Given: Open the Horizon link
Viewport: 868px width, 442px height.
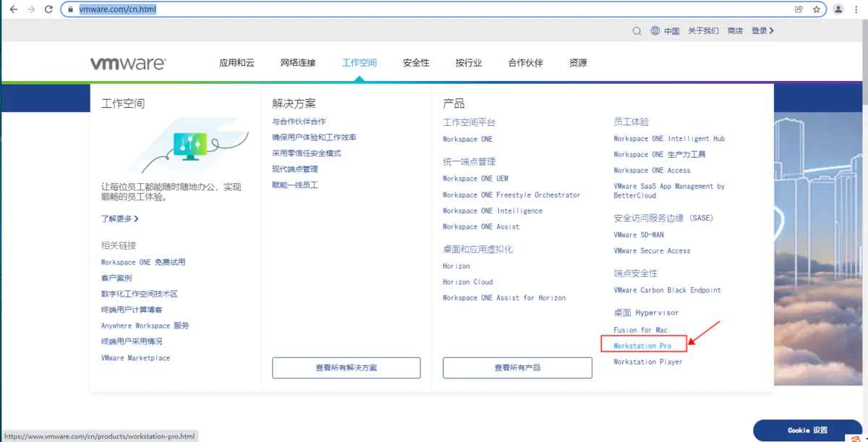Looking at the screenshot, I should pos(456,265).
